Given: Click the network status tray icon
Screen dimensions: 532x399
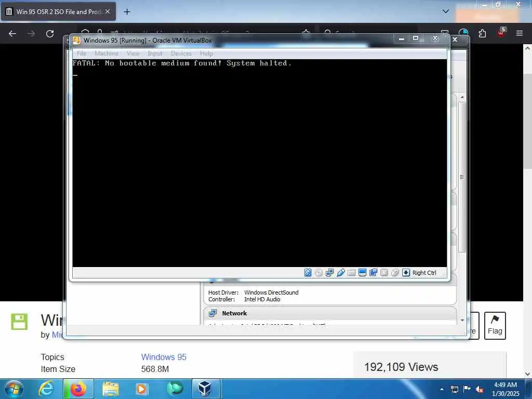Looking at the screenshot, I should (455, 389).
